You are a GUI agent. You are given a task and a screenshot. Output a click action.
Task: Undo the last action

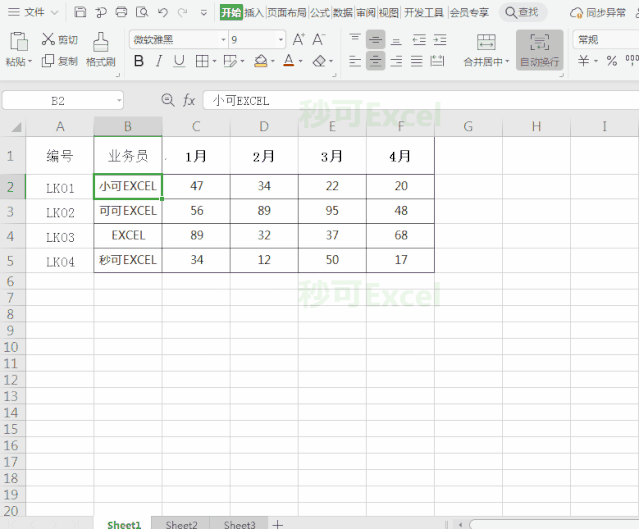click(163, 13)
